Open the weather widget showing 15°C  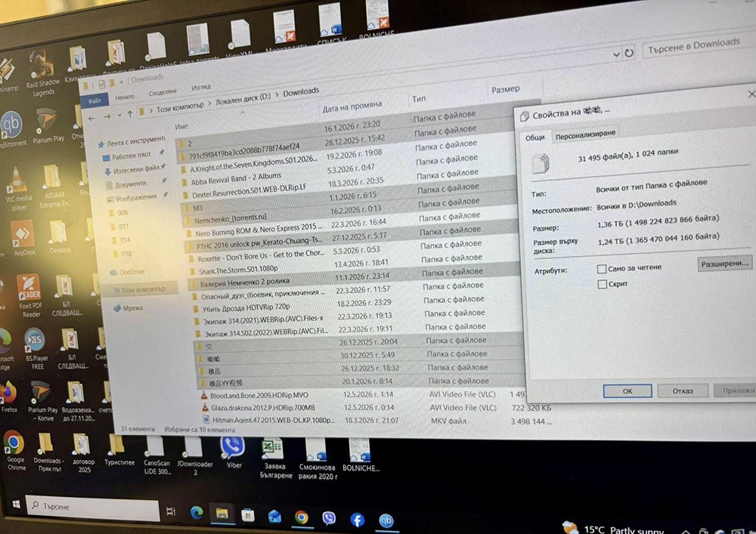click(x=613, y=529)
